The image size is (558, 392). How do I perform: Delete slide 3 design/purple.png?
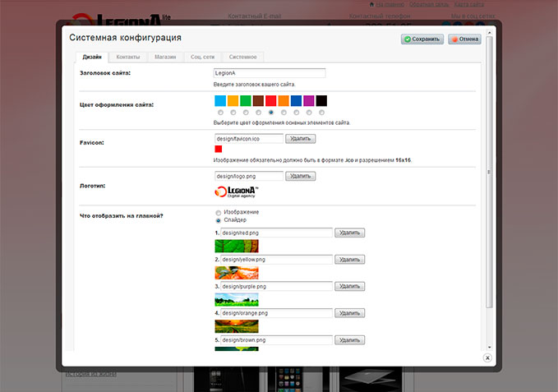click(349, 286)
